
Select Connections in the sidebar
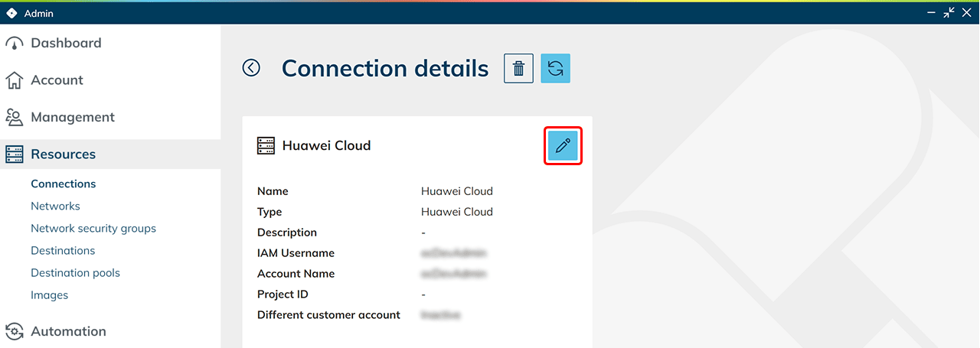click(x=63, y=184)
